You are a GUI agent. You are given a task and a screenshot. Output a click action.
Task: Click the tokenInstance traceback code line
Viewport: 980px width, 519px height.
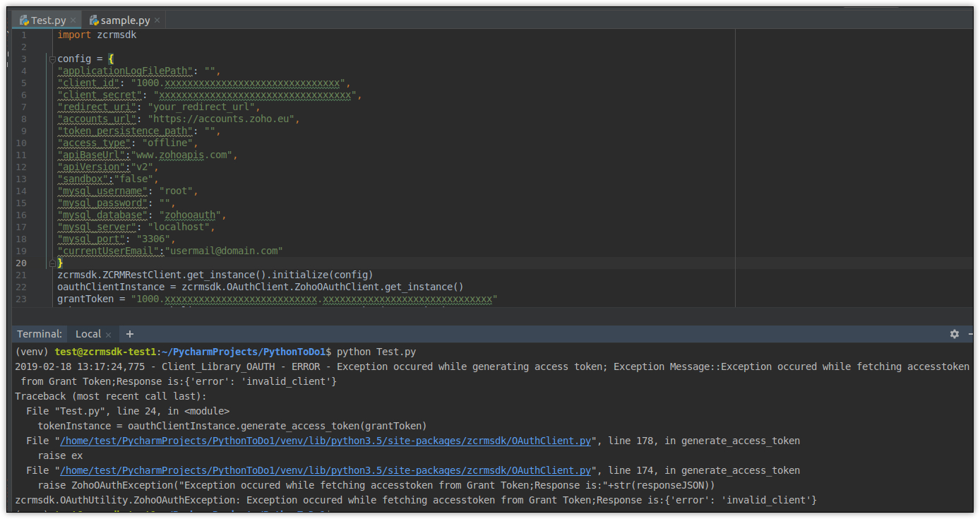pyautogui.click(x=232, y=426)
